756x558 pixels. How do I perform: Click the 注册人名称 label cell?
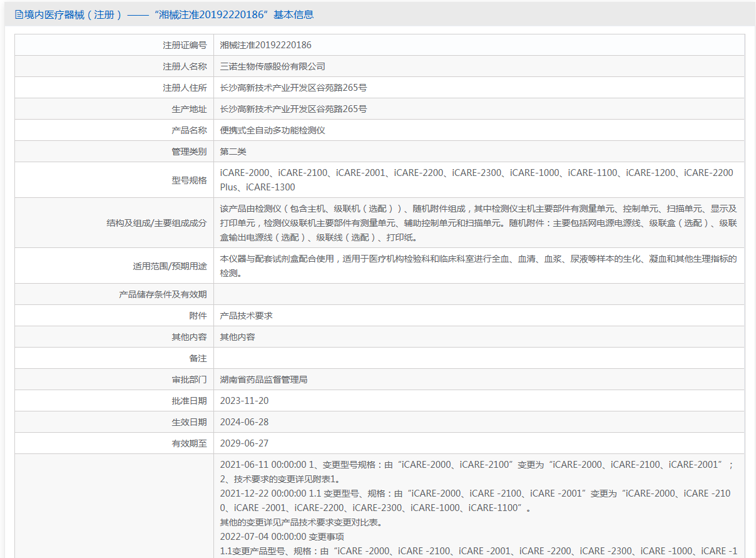pyautogui.click(x=114, y=66)
